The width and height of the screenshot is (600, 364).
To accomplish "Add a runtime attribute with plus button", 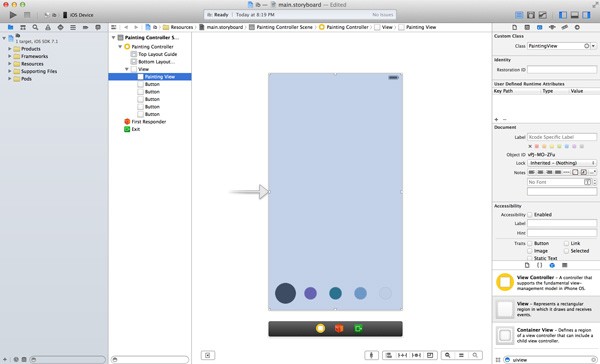I will pos(496,119).
